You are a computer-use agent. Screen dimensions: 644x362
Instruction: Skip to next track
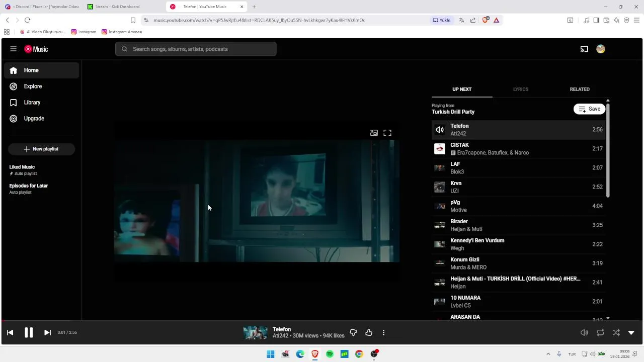click(x=47, y=332)
